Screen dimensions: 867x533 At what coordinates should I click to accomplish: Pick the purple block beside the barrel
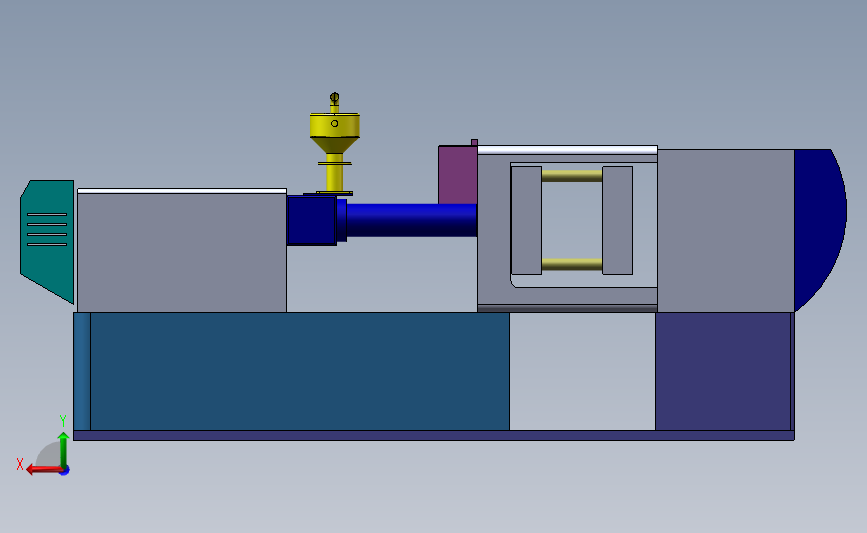(458, 175)
